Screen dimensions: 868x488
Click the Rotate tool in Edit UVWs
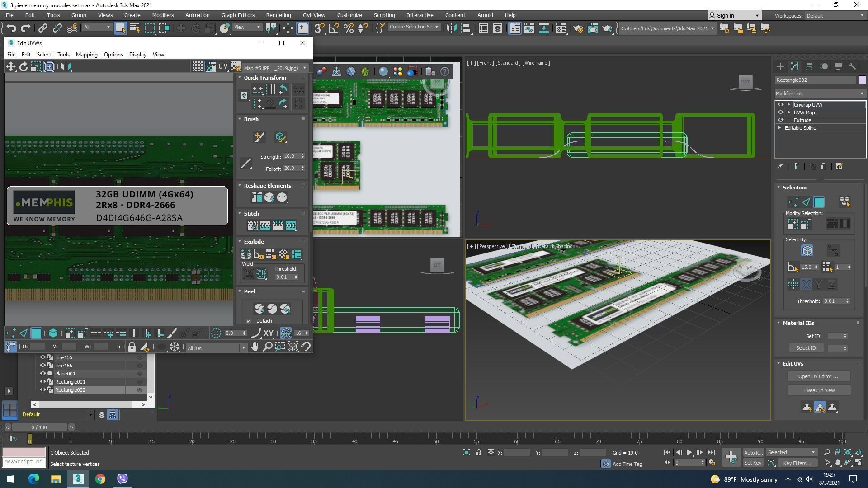tap(23, 67)
